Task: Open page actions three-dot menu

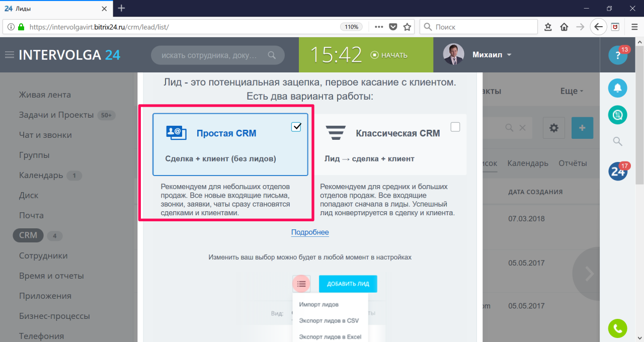Action: (x=379, y=27)
